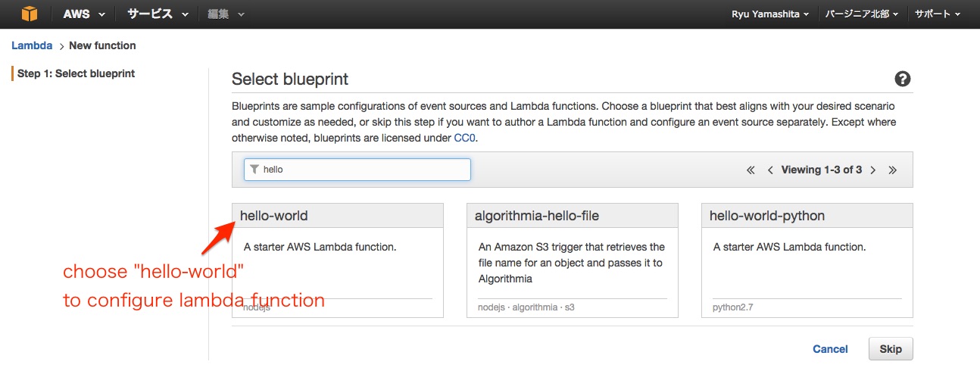Select the hello-world-python blueprint

[807, 260]
